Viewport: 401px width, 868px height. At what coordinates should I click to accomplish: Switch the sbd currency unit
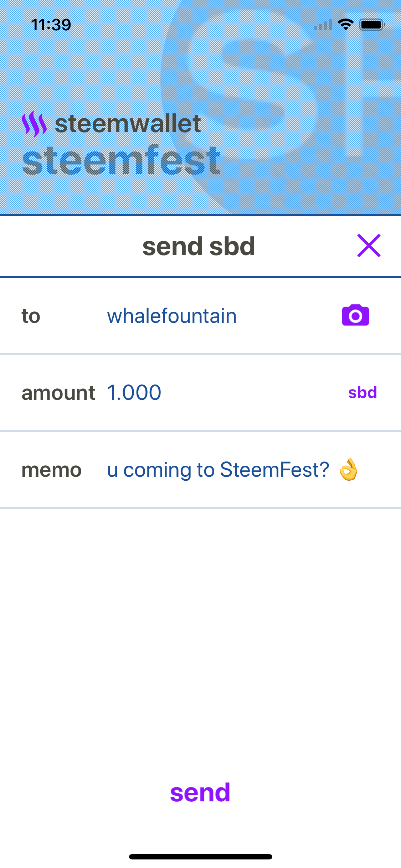[362, 393]
